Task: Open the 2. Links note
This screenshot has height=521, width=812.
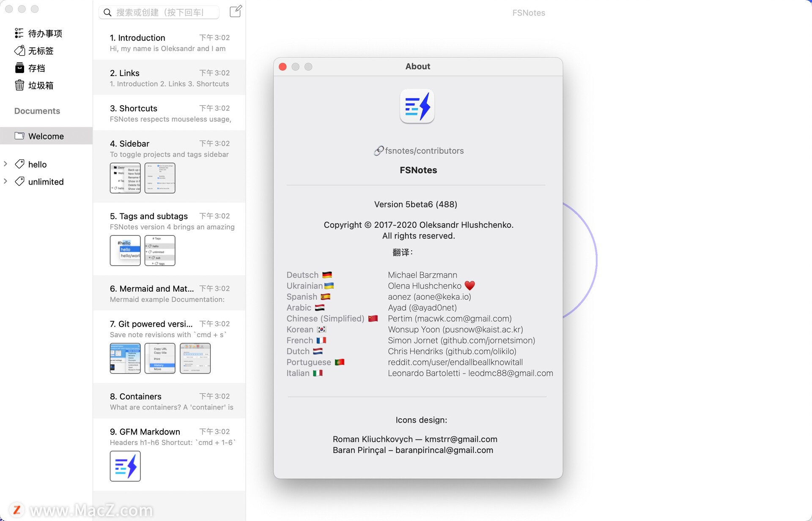Action: [x=169, y=78]
